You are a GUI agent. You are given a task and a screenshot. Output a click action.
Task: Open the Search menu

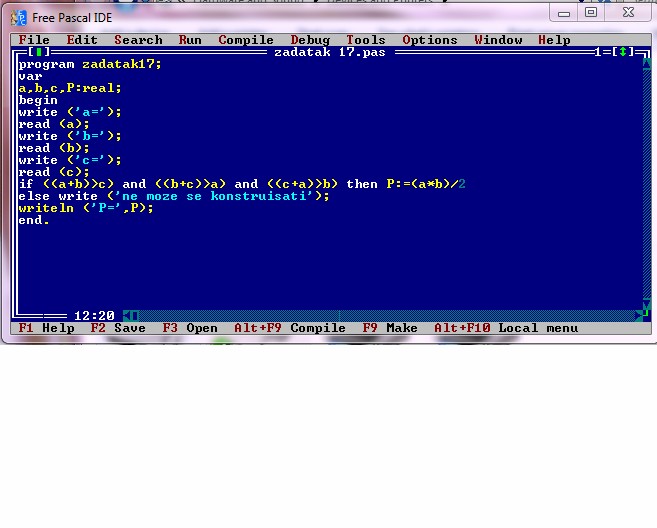click(138, 40)
